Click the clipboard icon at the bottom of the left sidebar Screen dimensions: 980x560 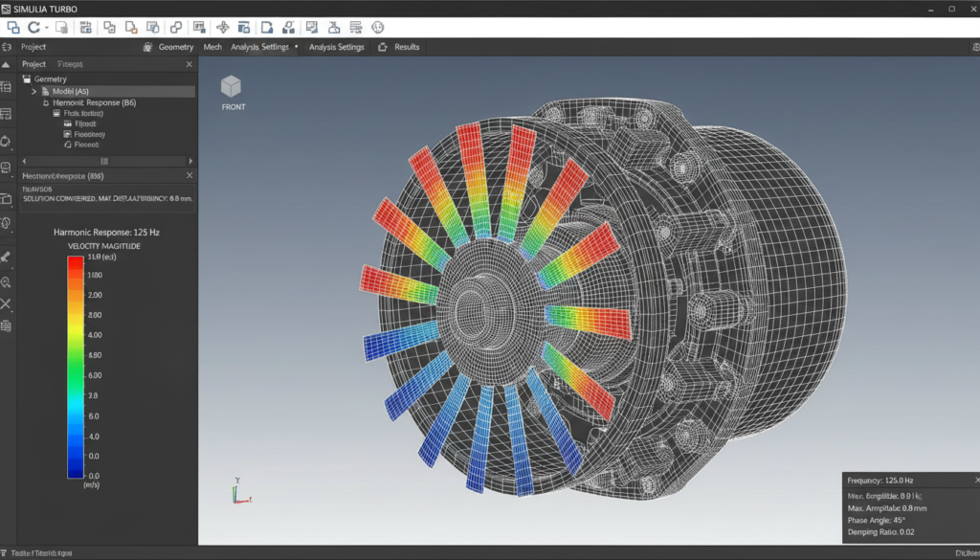coord(6,325)
